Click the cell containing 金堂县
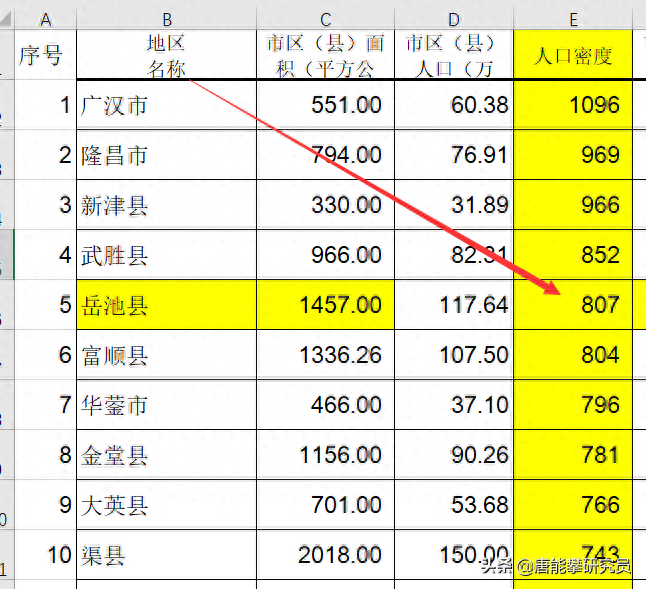Viewport: 646px width, 589px height. click(x=166, y=455)
